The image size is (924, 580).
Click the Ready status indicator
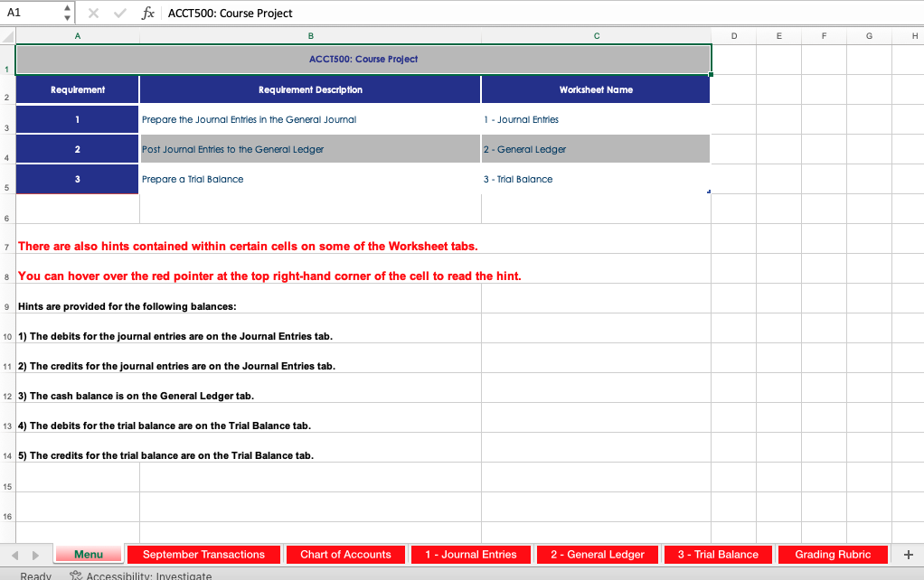tap(34, 575)
